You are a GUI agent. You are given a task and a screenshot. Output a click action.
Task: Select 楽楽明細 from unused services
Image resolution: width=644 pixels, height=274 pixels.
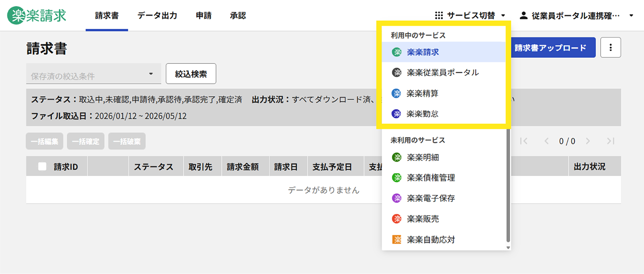(443, 157)
